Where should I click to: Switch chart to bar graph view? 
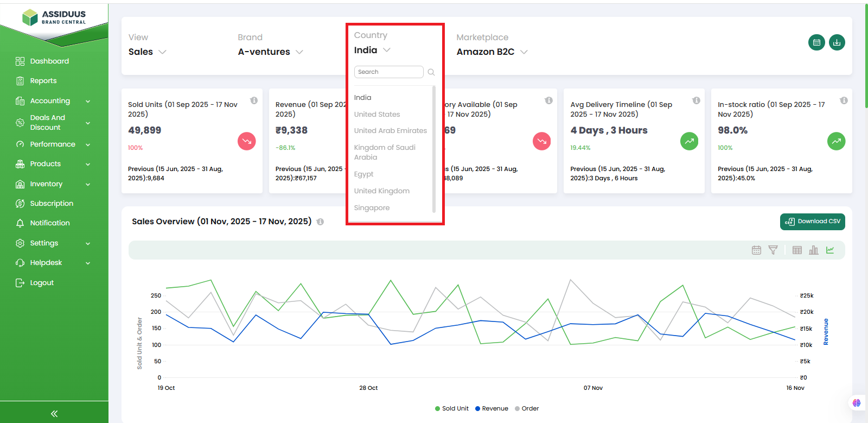click(x=813, y=250)
